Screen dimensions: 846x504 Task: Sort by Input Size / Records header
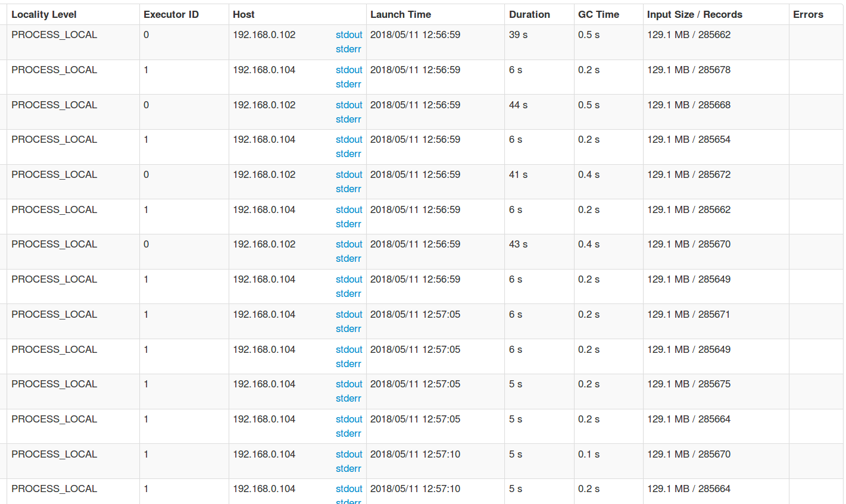point(694,14)
